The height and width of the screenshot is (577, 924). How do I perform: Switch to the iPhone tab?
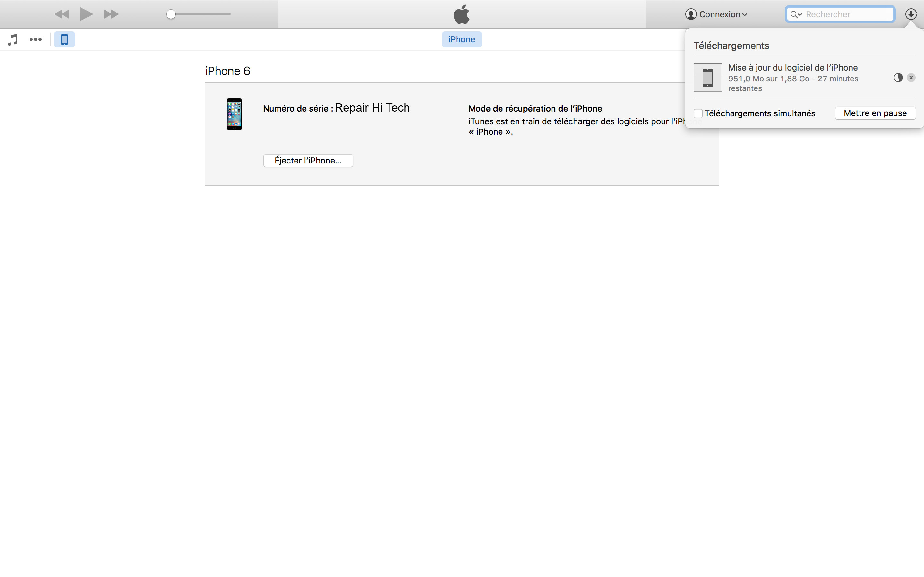[461, 39]
